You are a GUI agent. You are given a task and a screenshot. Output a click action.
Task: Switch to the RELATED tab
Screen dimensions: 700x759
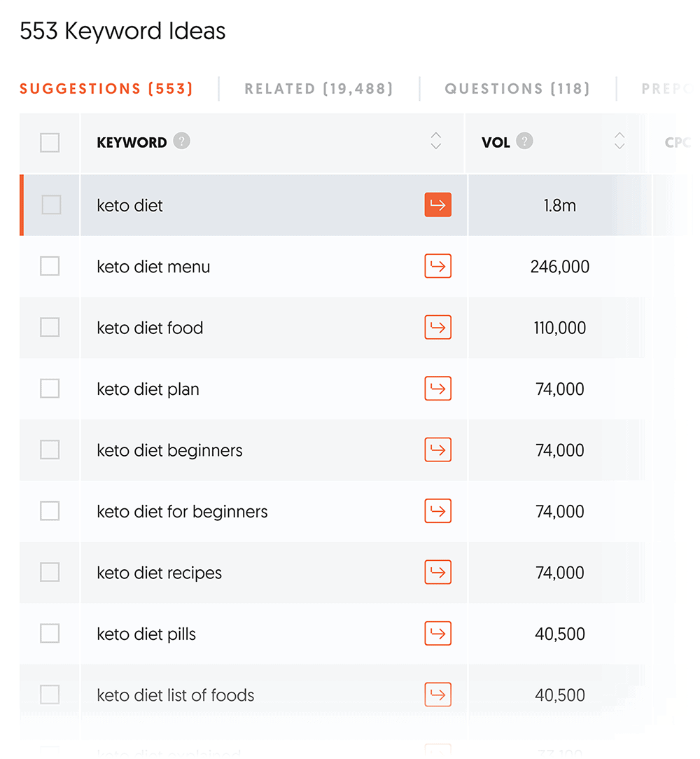318,88
